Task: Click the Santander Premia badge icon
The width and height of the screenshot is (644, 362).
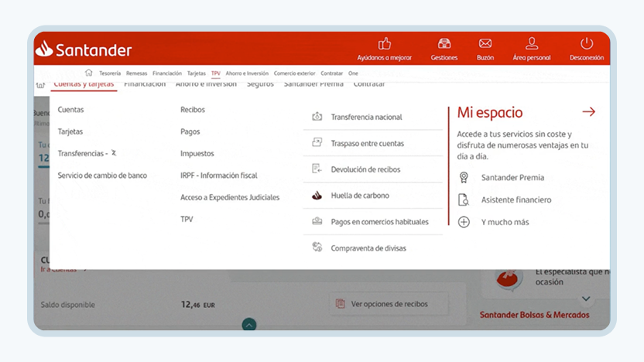Action: pos(464,177)
